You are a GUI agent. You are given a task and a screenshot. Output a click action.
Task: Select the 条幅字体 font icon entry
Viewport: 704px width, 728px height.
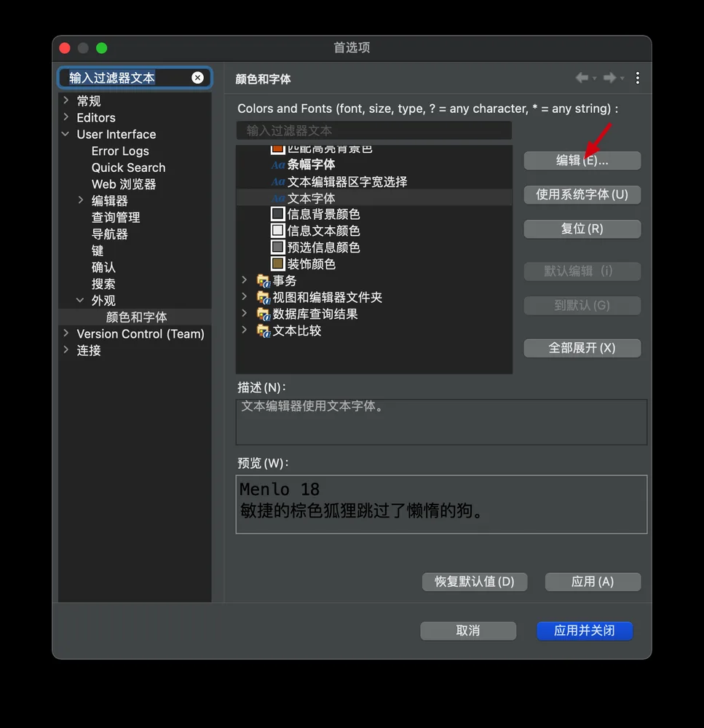[277, 165]
